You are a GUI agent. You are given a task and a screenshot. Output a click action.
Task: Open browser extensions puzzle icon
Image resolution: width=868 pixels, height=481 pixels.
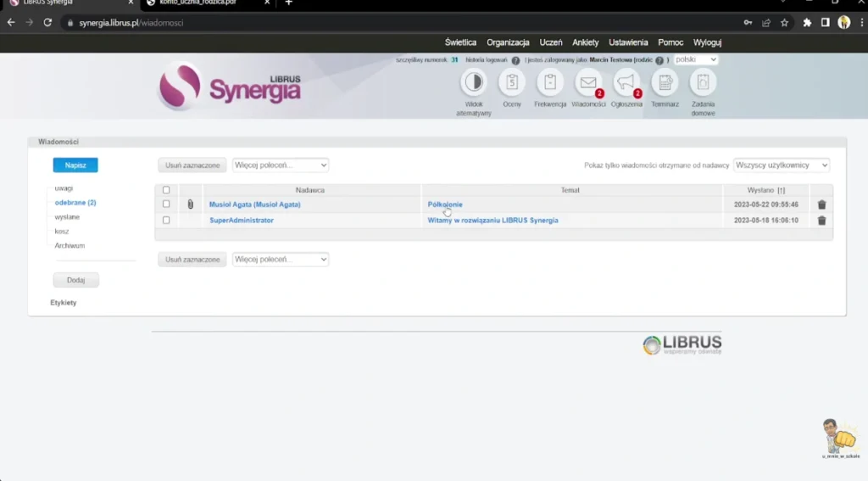(807, 23)
